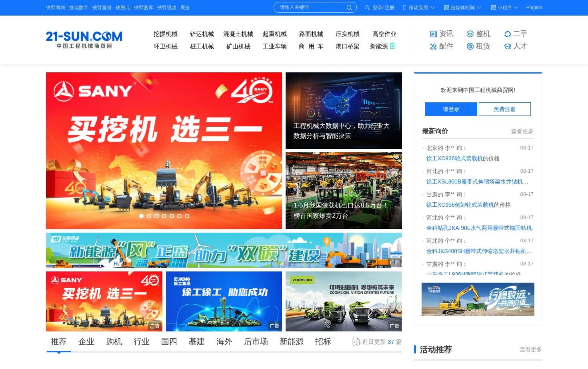The width and height of the screenshot is (588, 369).
Task: Open 徐工XC936轮式装载机 inquiry link
Action: tap(454, 158)
